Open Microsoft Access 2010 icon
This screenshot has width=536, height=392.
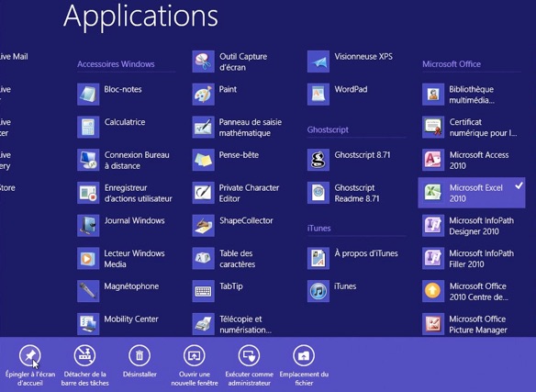click(433, 160)
